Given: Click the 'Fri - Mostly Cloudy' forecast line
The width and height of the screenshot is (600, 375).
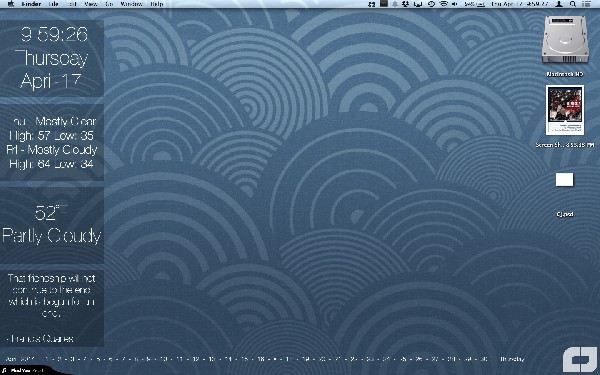Looking at the screenshot, I should 52,150.
